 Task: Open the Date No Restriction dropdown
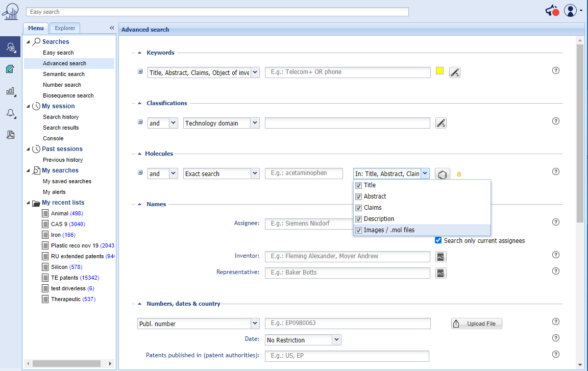point(337,340)
